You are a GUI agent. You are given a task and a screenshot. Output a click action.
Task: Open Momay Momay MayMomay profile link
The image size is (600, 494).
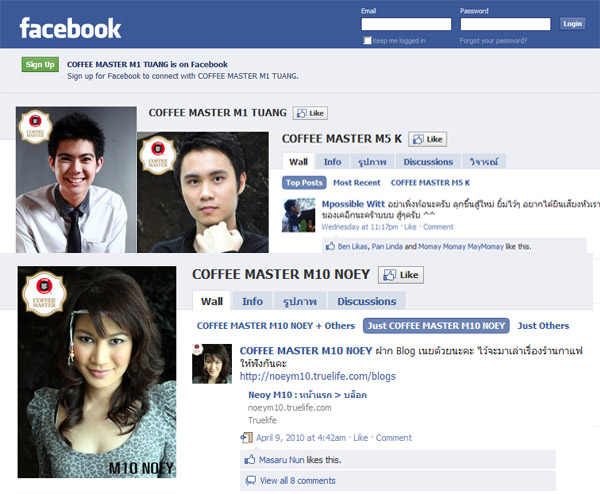click(x=461, y=246)
